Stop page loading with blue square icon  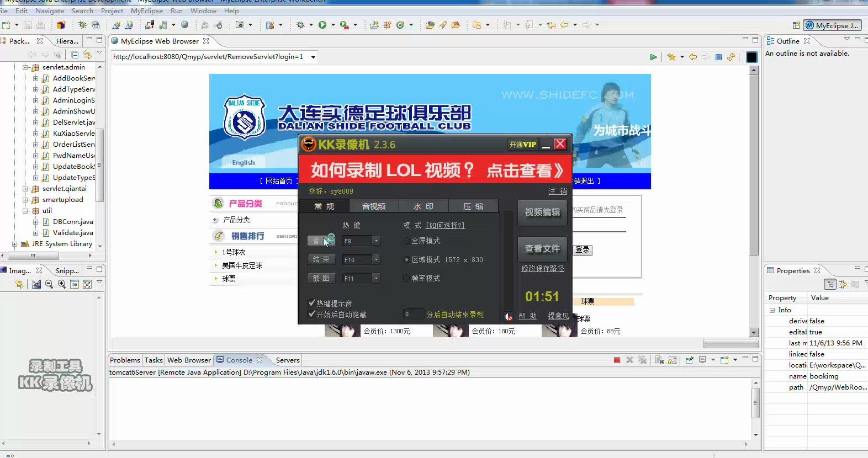point(718,57)
